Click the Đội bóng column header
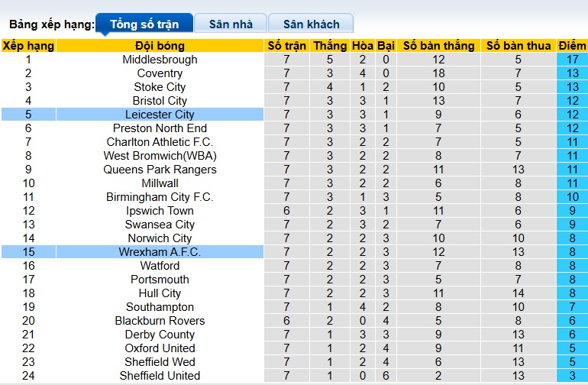Viewport: 588px width, 385px height. click(160, 46)
